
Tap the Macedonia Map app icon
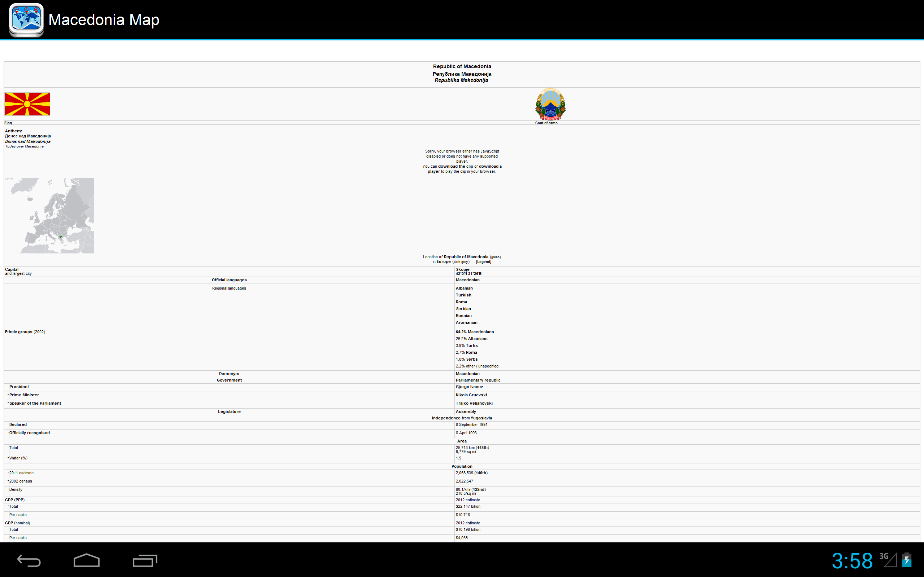[26, 20]
